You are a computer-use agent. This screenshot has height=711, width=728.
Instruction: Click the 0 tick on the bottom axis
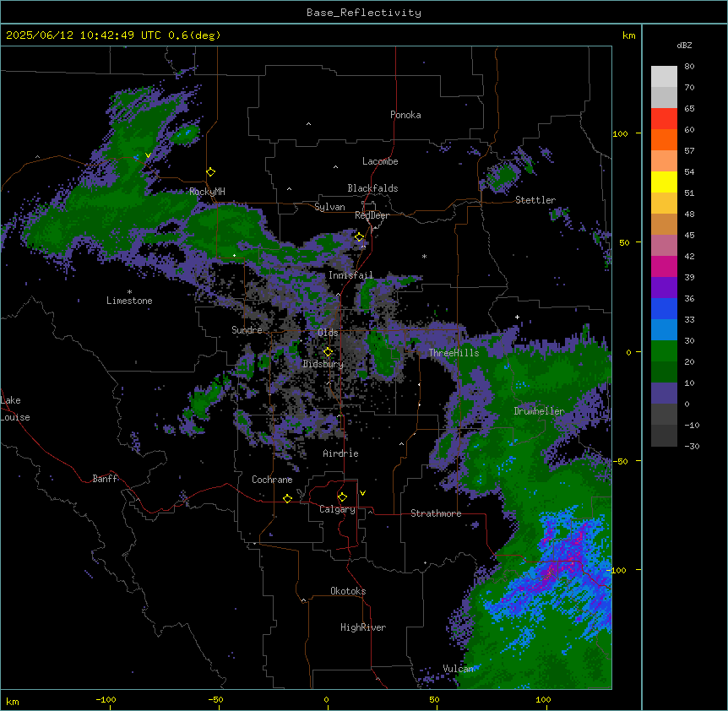[x=326, y=699]
